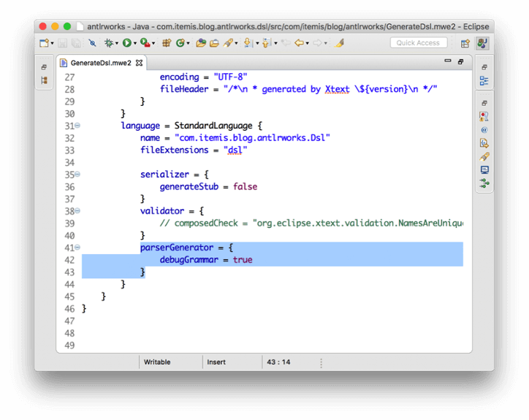Viewport: 529px width, 420px height.
Task: Open the Previous Annotation dropdown arrow
Action: click(x=275, y=43)
